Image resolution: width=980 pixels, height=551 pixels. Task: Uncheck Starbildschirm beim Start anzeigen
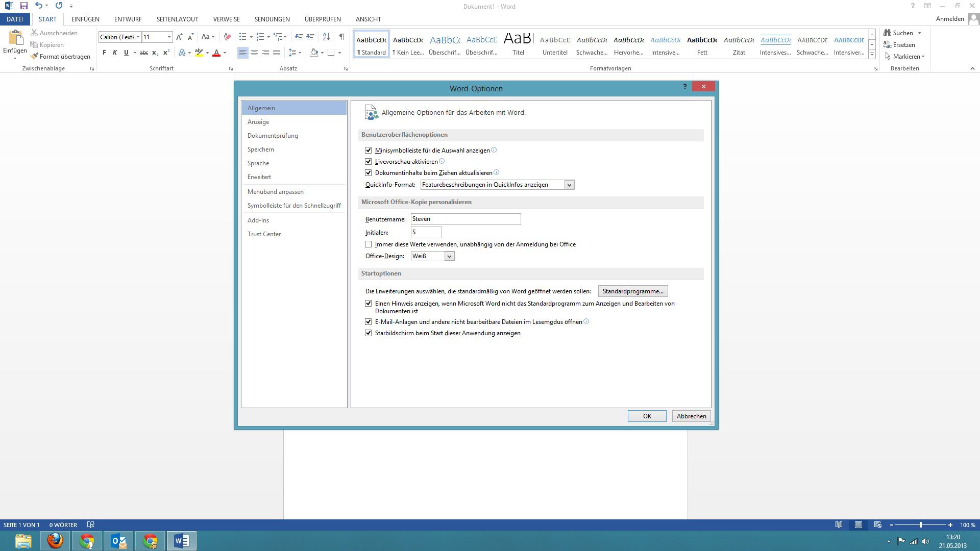369,333
